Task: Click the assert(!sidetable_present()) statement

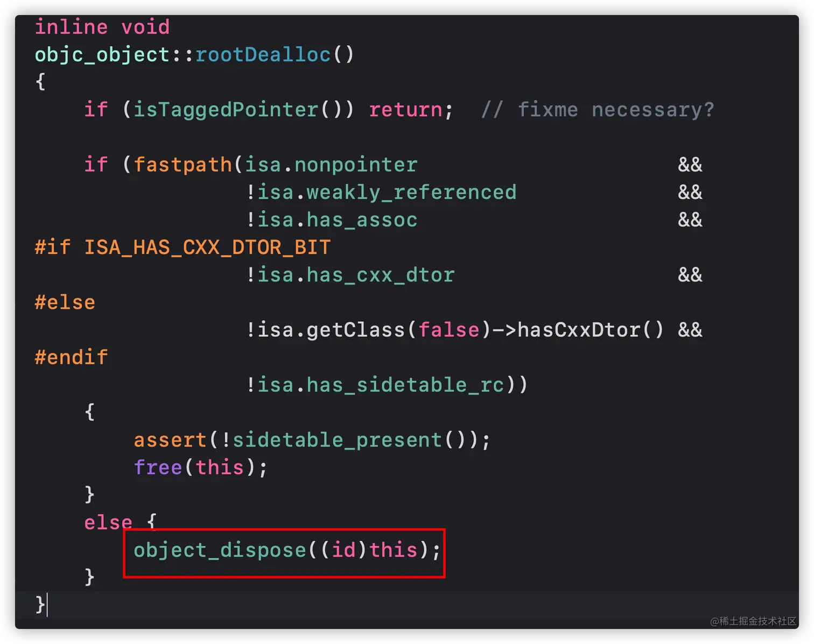Action: click(x=312, y=440)
